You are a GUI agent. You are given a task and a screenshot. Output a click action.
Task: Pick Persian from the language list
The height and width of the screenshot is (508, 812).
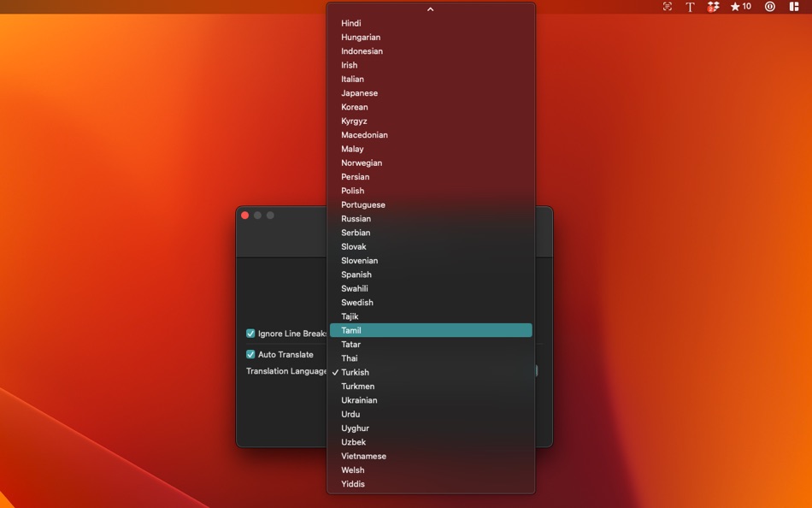click(x=431, y=177)
